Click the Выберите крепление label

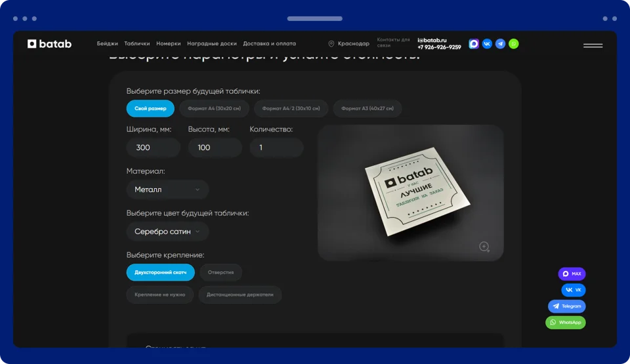click(165, 255)
